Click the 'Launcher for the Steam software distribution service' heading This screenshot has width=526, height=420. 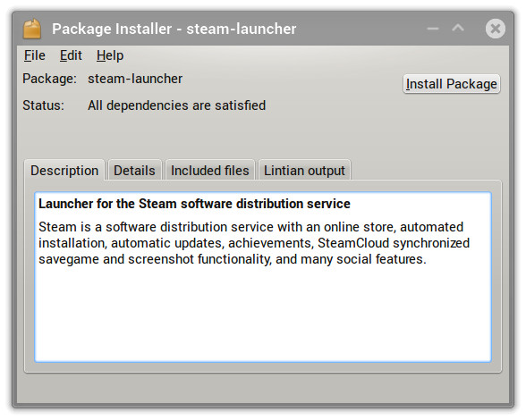(194, 204)
